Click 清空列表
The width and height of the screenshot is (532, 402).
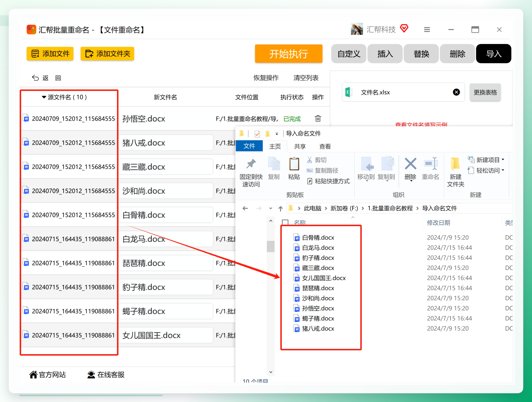[306, 78]
